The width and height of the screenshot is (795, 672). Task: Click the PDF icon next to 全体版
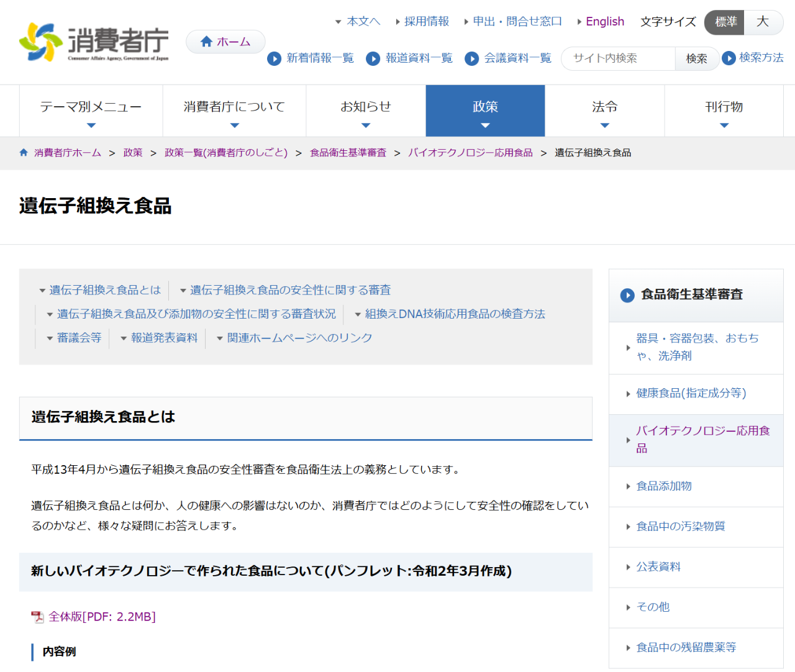(38, 617)
